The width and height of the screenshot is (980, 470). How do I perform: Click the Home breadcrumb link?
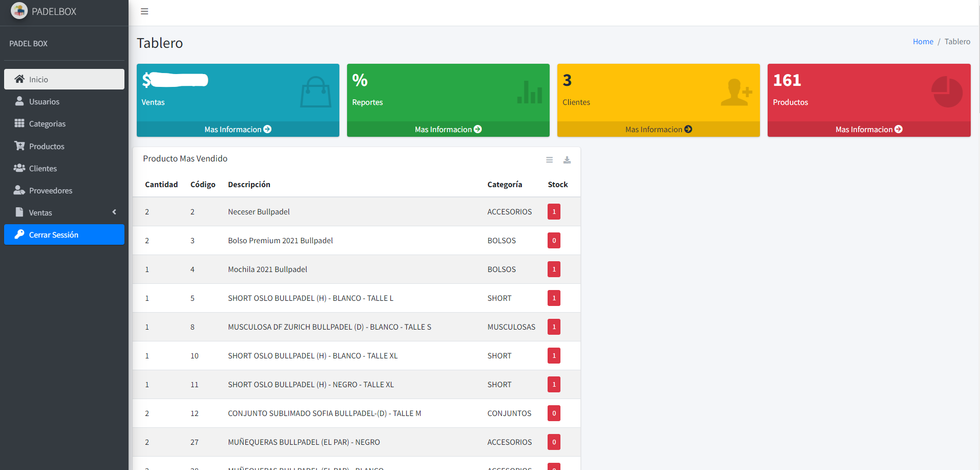point(923,42)
